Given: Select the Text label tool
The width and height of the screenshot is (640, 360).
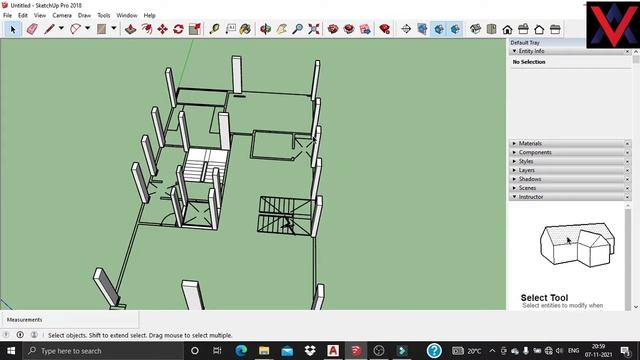Looking at the screenshot, I should 231,29.
